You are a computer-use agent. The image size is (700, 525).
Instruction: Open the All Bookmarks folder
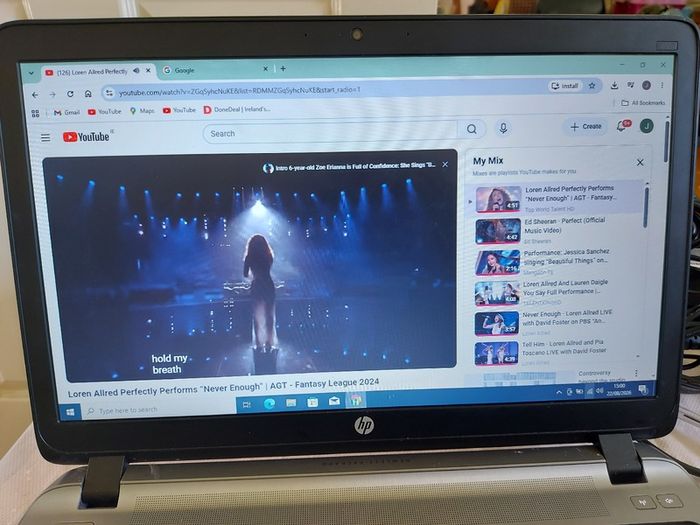click(643, 103)
